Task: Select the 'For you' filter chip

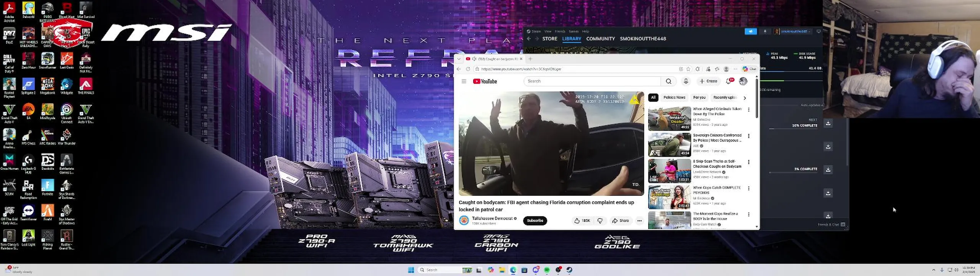Action: pos(699,97)
